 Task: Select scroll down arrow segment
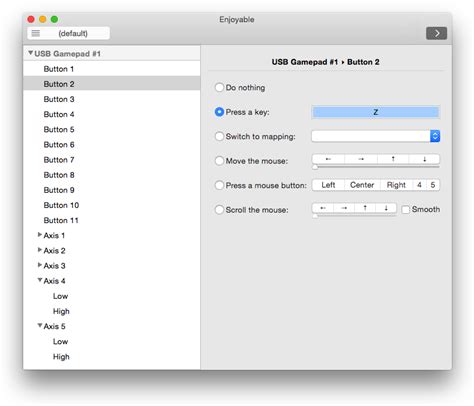coord(386,208)
